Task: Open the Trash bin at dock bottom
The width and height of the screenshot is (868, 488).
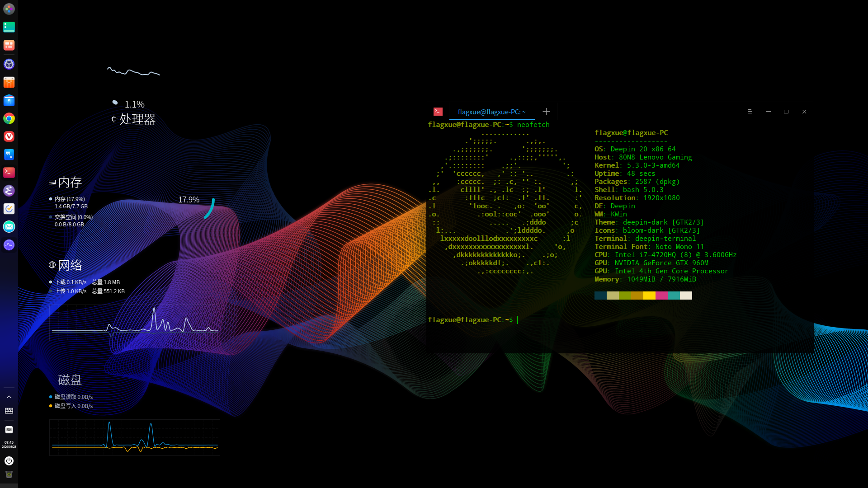Action: (x=9, y=474)
